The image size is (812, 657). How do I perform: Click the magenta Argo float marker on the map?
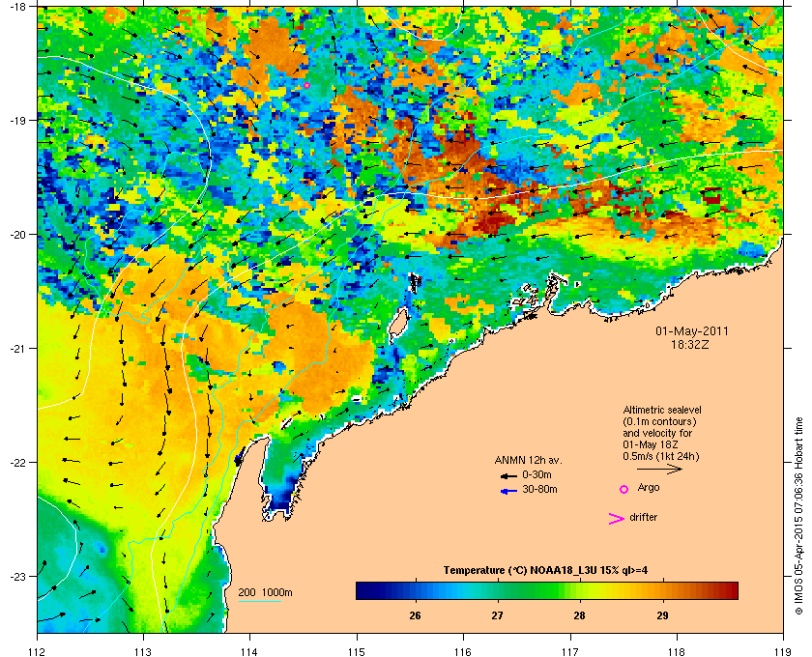click(306, 85)
